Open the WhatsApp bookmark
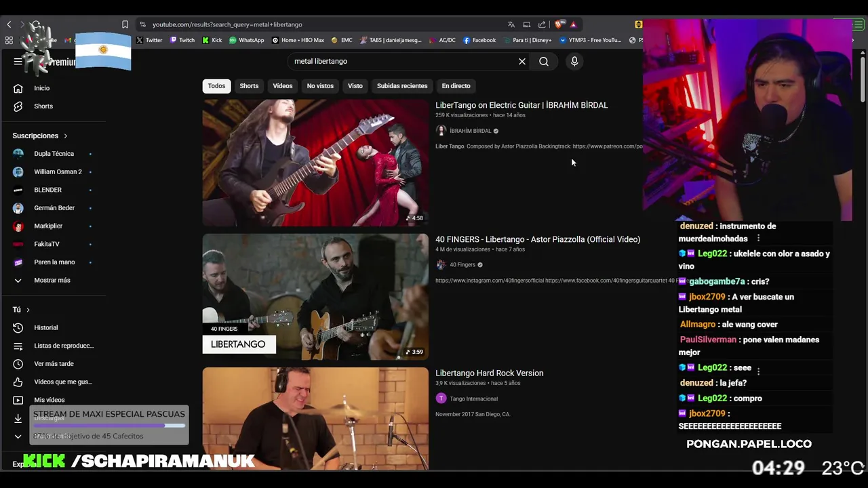 click(247, 40)
